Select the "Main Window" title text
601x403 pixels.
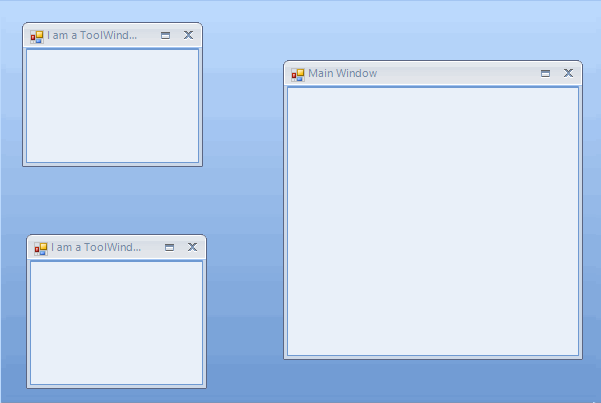[342, 73]
